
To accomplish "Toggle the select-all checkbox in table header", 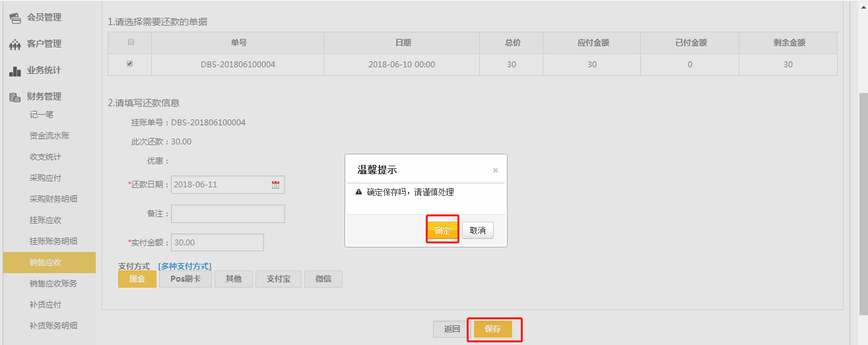I will (x=130, y=42).
